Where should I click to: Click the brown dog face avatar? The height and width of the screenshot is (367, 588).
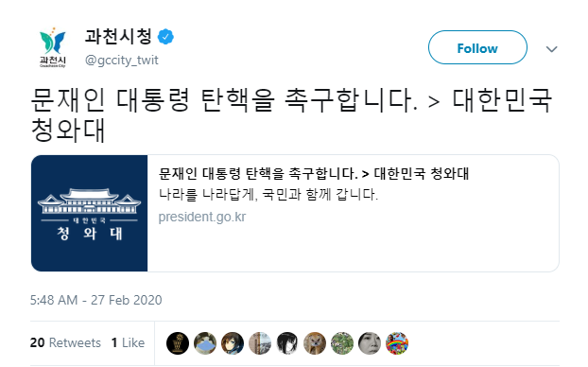(x=315, y=343)
